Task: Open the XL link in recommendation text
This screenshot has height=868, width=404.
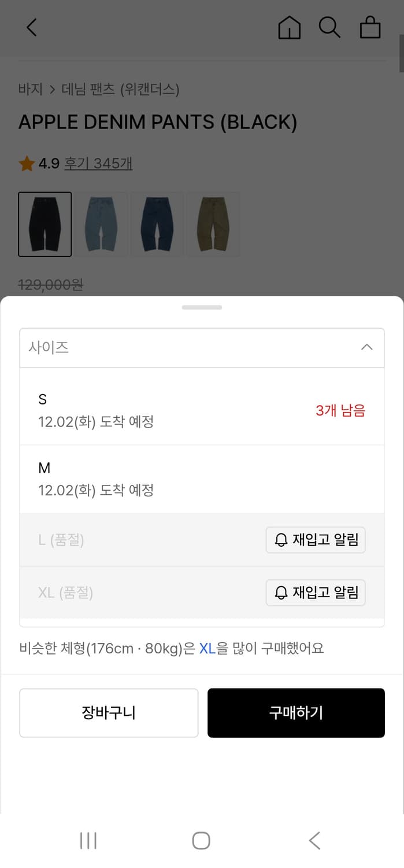Action: pyautogui.click(x=207, y=649)
